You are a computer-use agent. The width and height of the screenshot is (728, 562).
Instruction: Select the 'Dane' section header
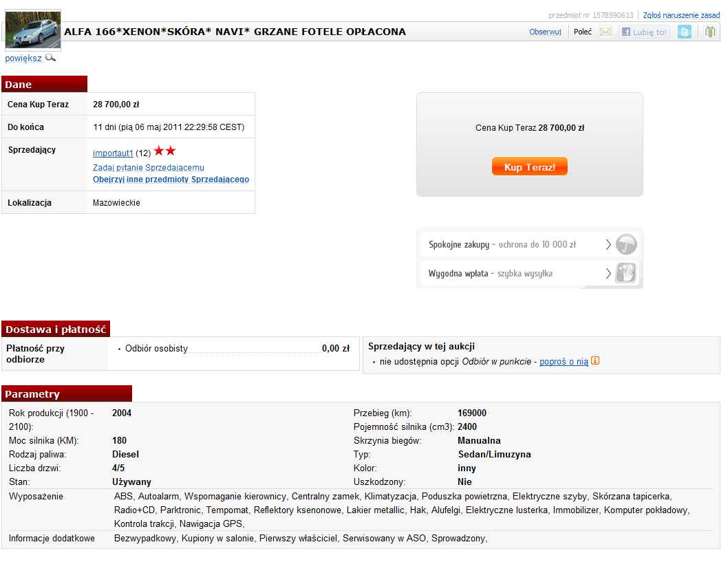[x=45, y=85]
